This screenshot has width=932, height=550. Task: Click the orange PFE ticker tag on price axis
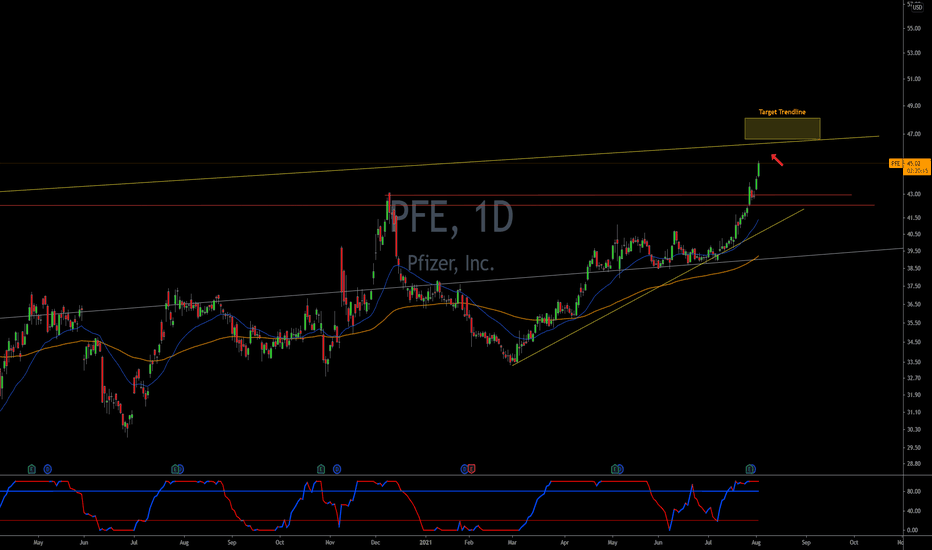pyautogui.click(x=895, y=163)
